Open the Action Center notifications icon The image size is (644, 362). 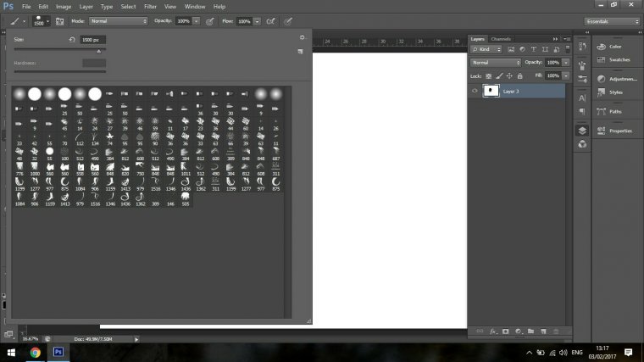click(x=628, y=352)
